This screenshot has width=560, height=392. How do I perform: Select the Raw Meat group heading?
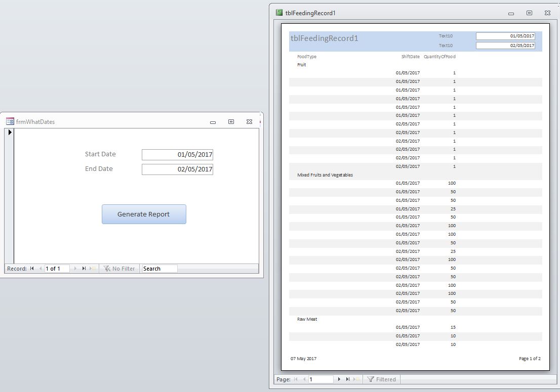pyautogui.click(x=307, y=319)
